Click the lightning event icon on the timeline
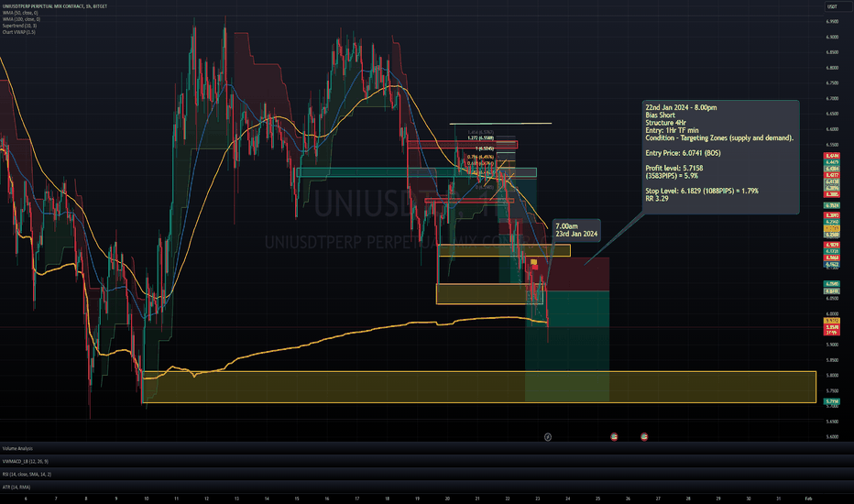The image size is (854, 504). click(x=548, y=437)
